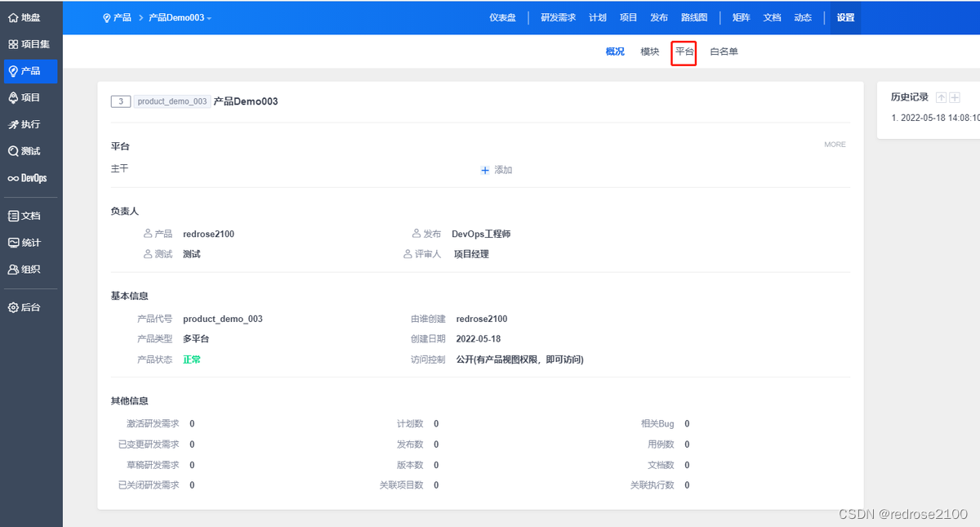This screenshot has width=980, height=527.
Task: Open 矩阵 in top navigation
Action: pyautogui.click(x=741, y=17)
